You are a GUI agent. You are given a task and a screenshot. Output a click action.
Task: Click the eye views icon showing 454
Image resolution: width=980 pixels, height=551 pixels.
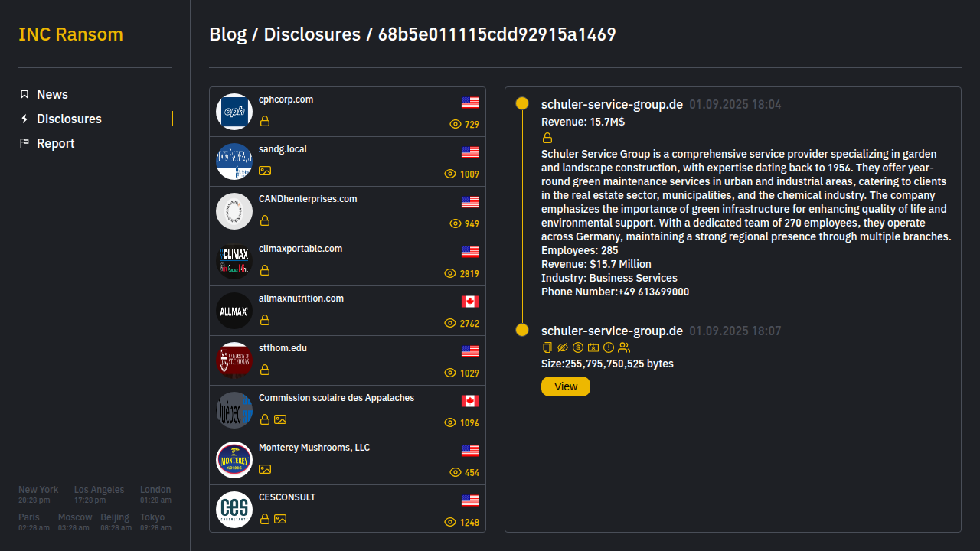click(x=456, y=472)
